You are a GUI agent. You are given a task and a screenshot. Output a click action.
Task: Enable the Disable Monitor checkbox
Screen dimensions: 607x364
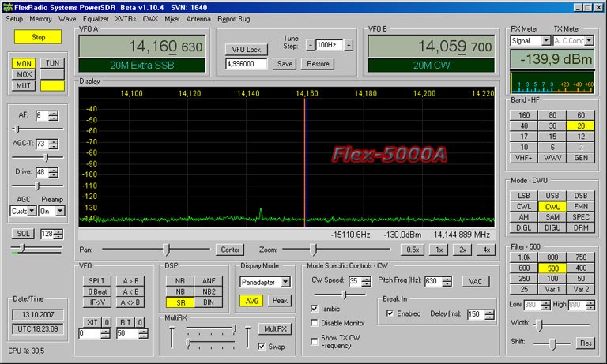[x=315, y=323]
